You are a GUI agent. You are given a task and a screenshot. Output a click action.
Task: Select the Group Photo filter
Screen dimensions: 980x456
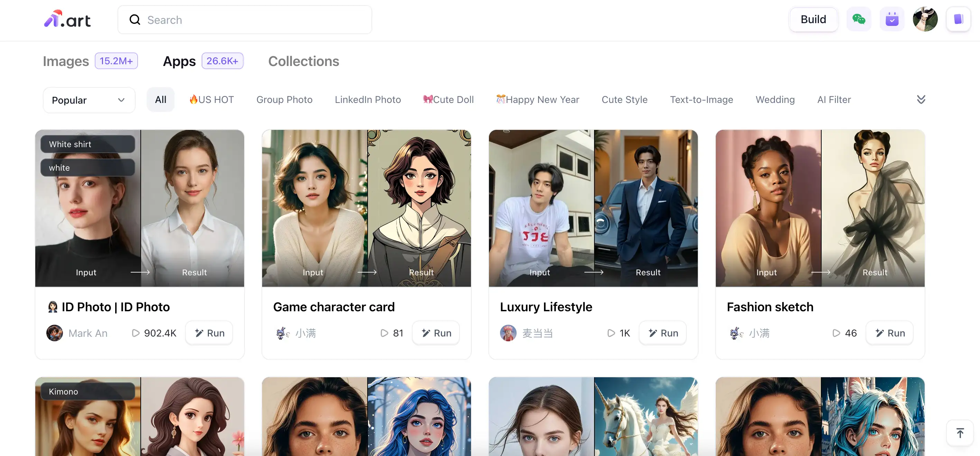284,99
